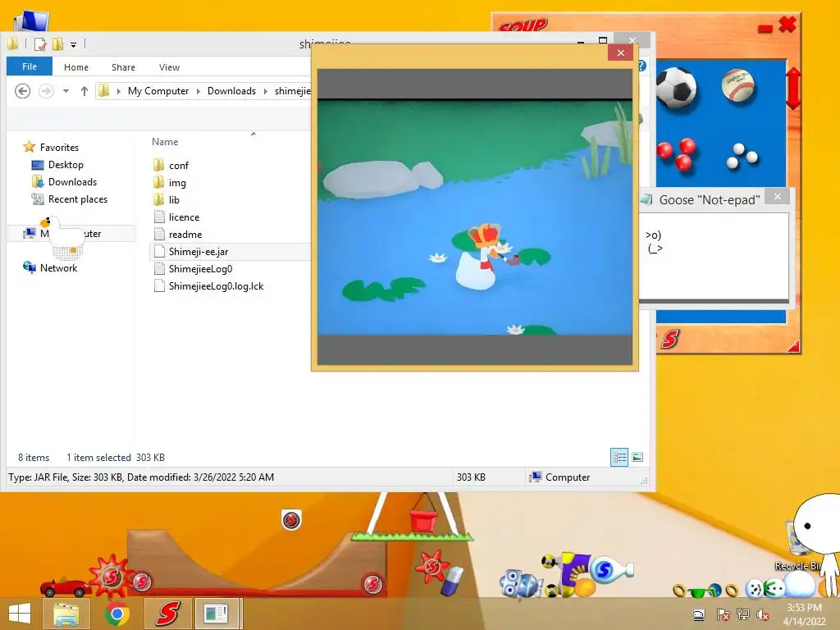Select the readme file
Image resolution: width=840 pixels, height=630 pixels.
[185, 235]
